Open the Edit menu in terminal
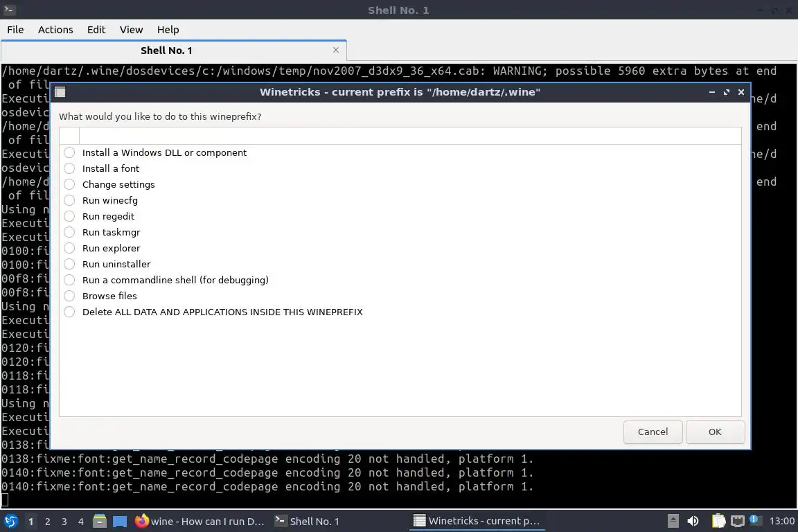The height and width of the screenshot is (532, 798). point(96,30)
